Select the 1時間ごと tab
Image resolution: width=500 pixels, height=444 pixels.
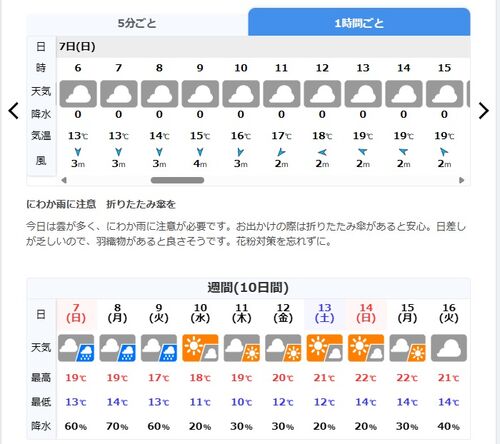click(x=359, y=22)
